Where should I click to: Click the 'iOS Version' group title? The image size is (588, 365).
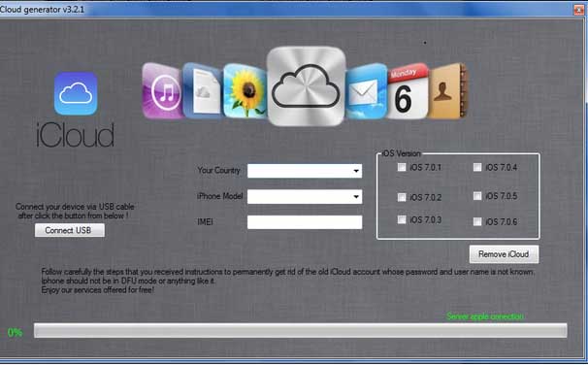tap(402, 153)
